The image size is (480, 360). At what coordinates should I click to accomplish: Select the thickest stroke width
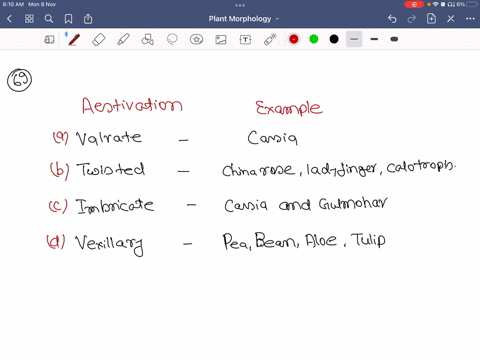[394, 39]
